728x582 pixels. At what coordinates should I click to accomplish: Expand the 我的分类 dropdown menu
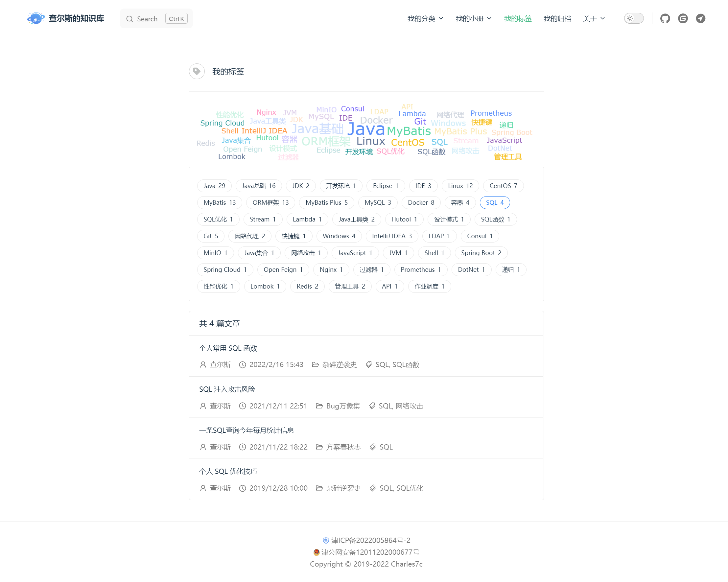425,18
